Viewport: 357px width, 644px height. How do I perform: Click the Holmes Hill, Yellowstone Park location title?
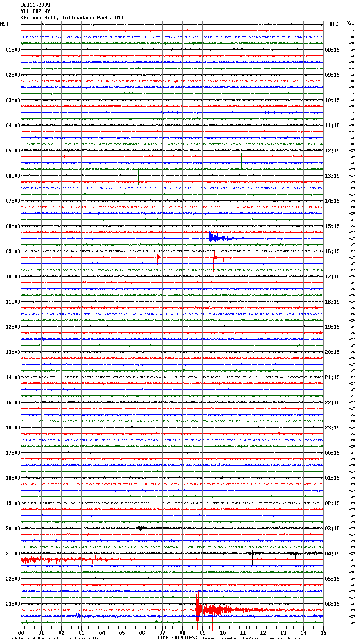tap(72, 18)
